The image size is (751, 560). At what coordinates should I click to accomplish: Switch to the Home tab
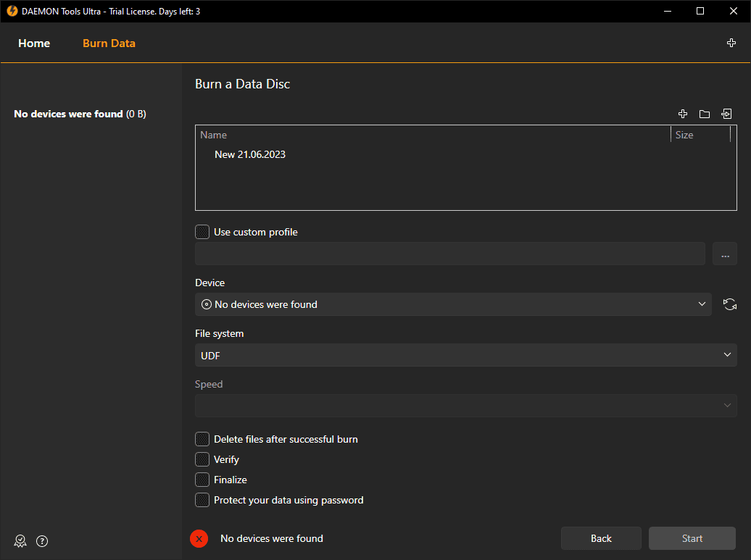pos(34,43)
